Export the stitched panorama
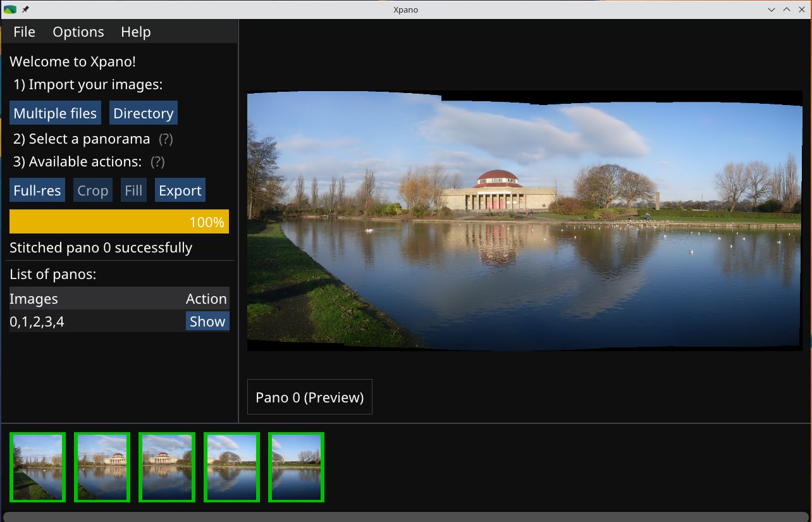Screen dimensions: 812x522 click(x=180, y=190)
